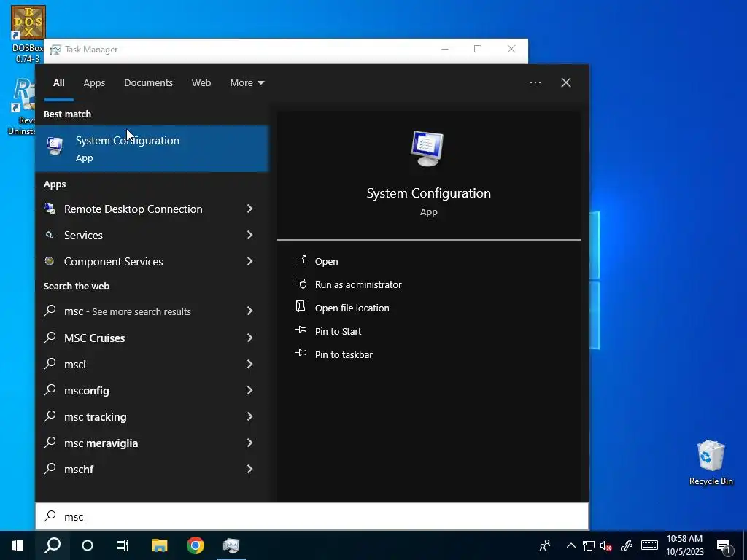Open Task View from the taskbar

(x=123, y=545)
